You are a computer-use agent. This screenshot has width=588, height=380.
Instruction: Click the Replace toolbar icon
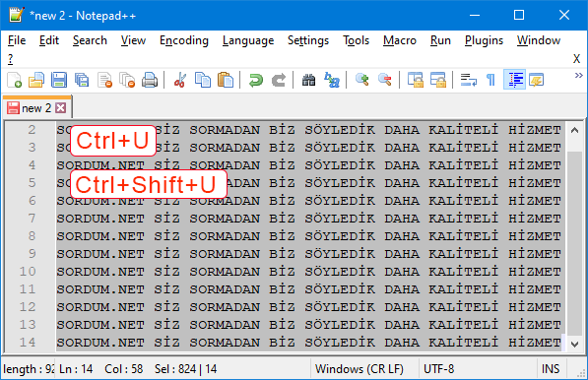(332, 80)
